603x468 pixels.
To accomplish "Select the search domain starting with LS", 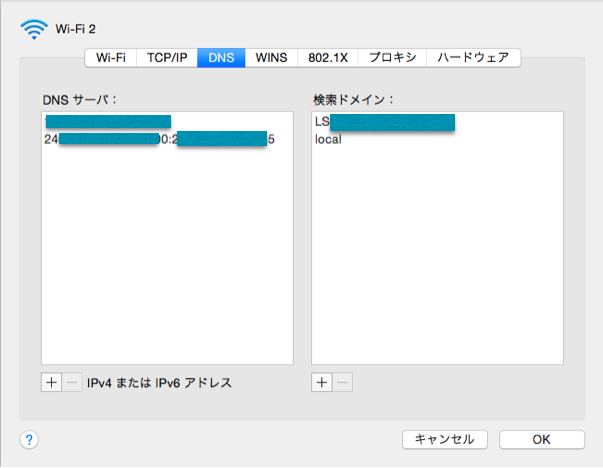I will (x=385, y=123).
